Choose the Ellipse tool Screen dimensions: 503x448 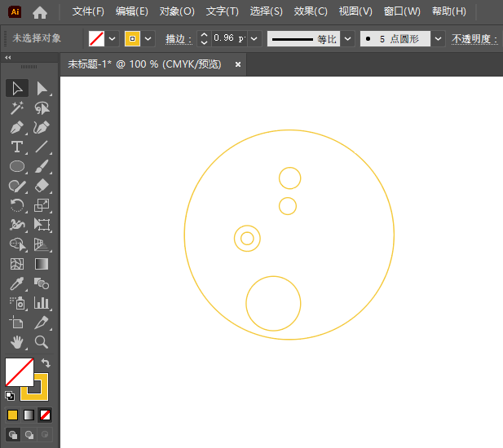pyautogui.click(x=16, y=166)
